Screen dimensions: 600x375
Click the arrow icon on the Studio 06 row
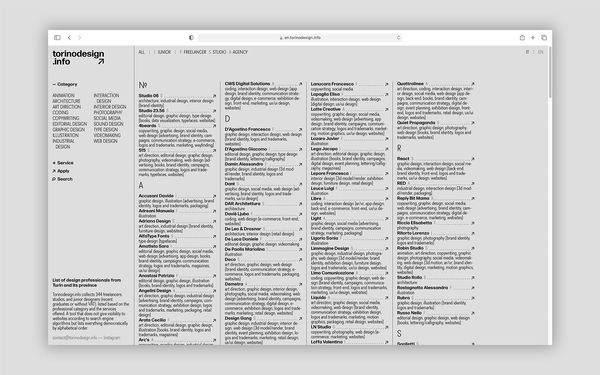point(214,96)
